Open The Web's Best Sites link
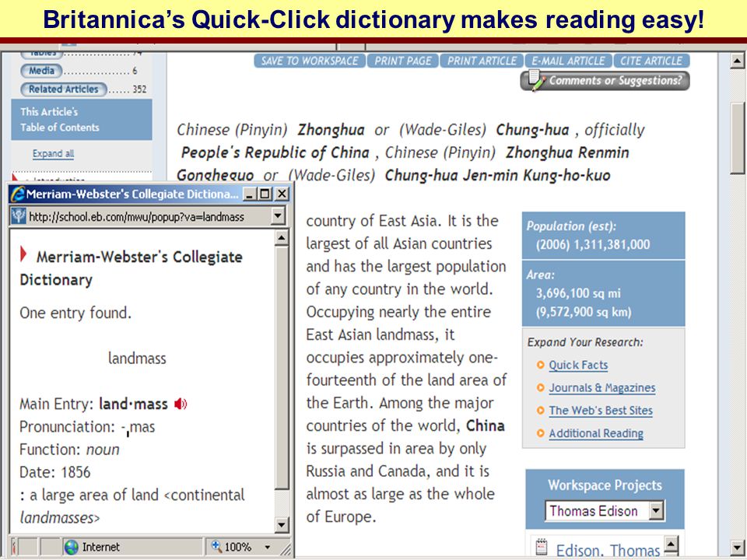The height and width of the screenshot is (560, 747). pos(601,411)
